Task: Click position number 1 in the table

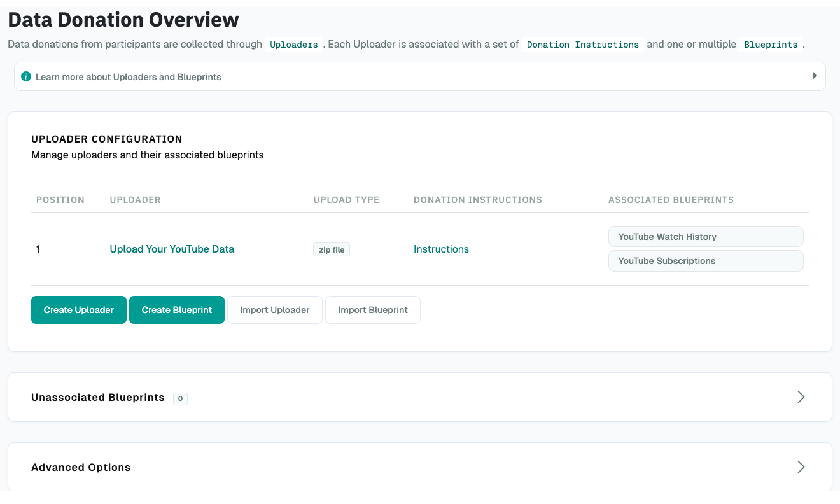Action: click(38, 249)
